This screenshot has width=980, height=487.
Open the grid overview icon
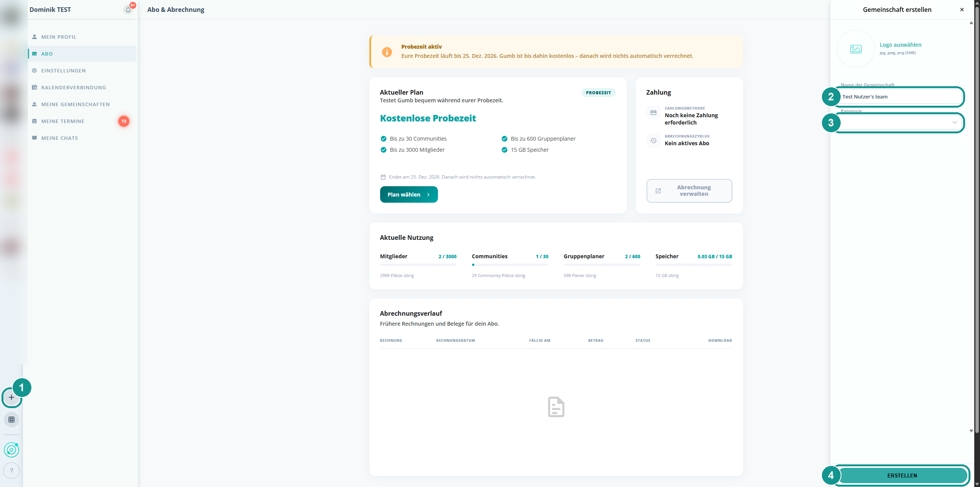coord(11,420)
